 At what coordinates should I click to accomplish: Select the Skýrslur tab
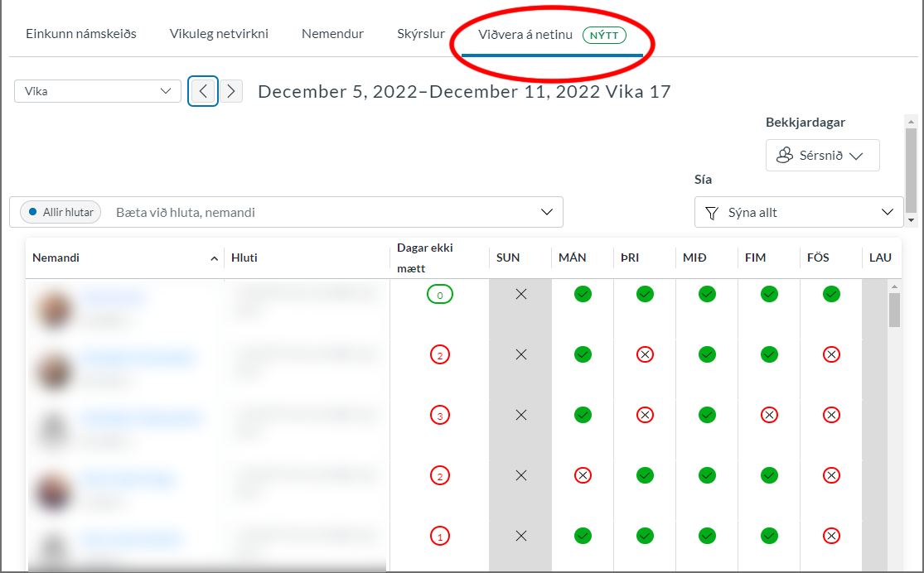pyautogui.click(x=421, y=34)
